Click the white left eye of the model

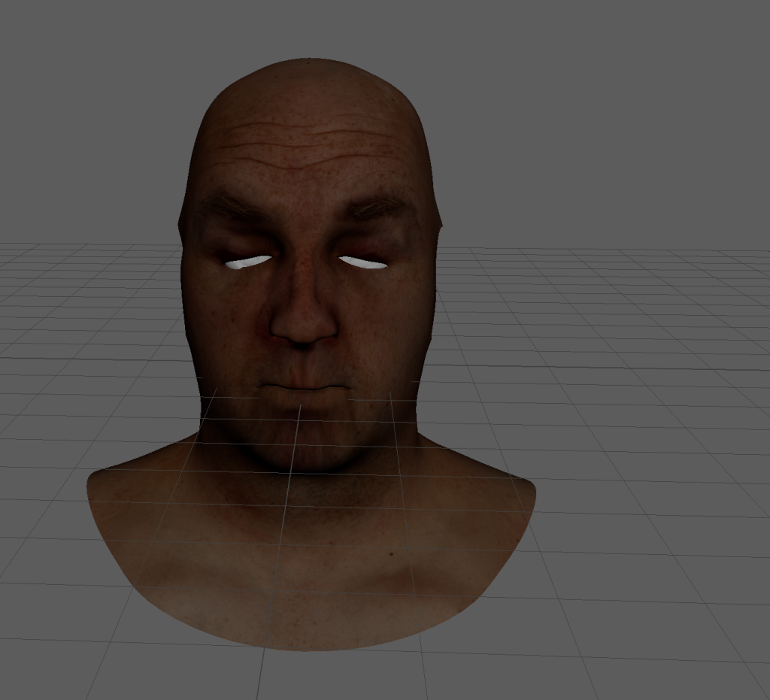(x=248, y=262)
